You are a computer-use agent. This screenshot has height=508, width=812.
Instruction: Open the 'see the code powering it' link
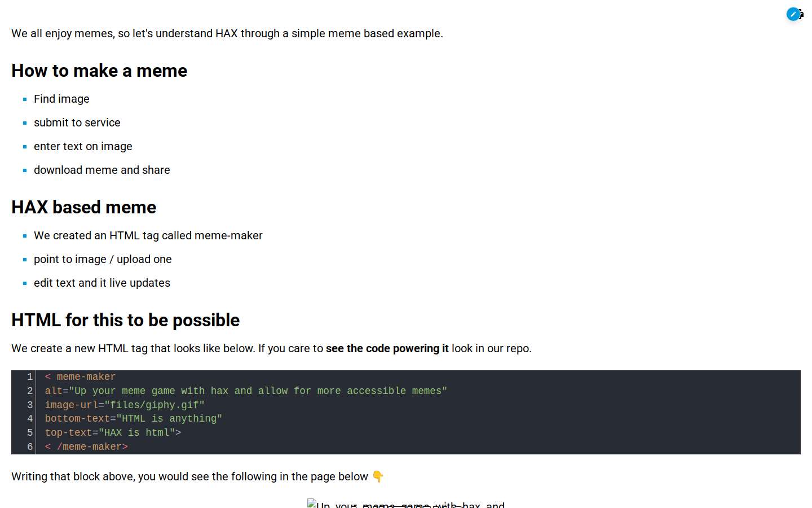point(387,348)
